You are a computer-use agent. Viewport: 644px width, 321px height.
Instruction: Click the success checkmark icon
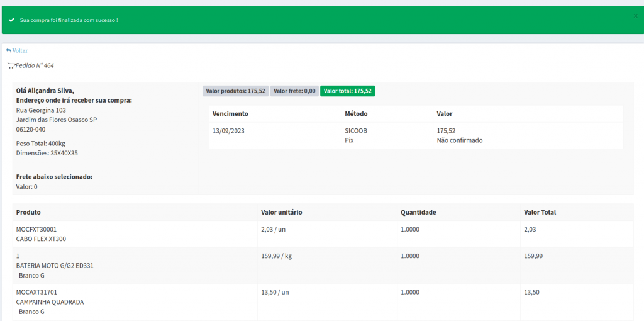click(x=11, y=20)
